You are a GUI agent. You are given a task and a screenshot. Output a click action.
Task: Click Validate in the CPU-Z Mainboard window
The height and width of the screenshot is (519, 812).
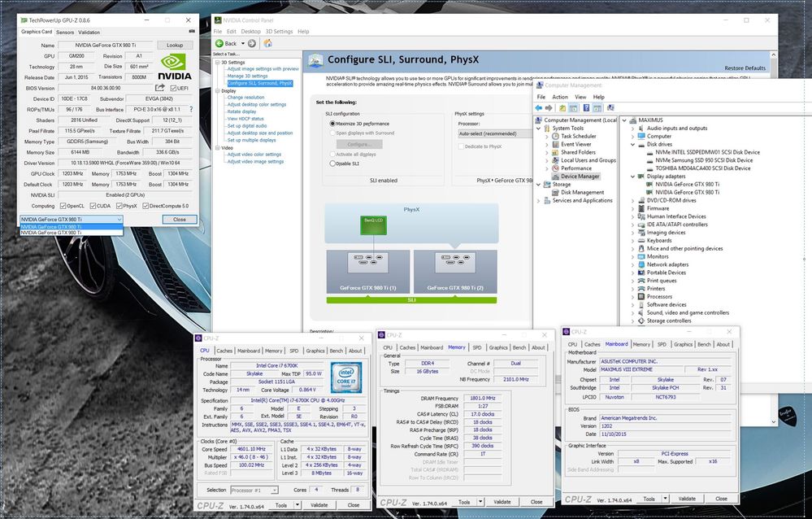click(687, 499)
